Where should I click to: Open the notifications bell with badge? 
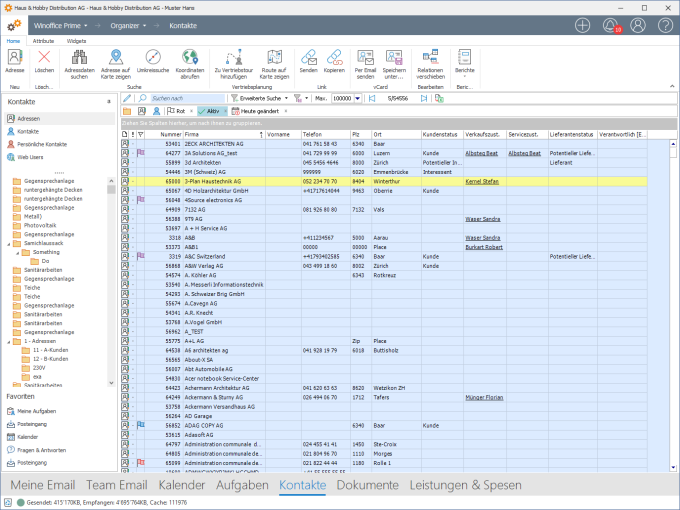(x=611, y=26)
